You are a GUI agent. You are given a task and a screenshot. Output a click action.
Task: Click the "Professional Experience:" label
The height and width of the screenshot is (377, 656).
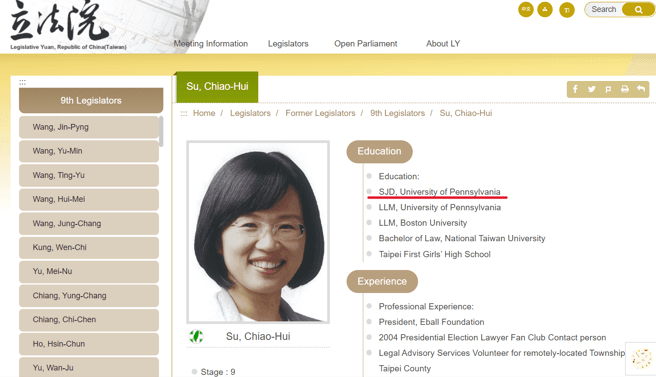tap(426, 306)
